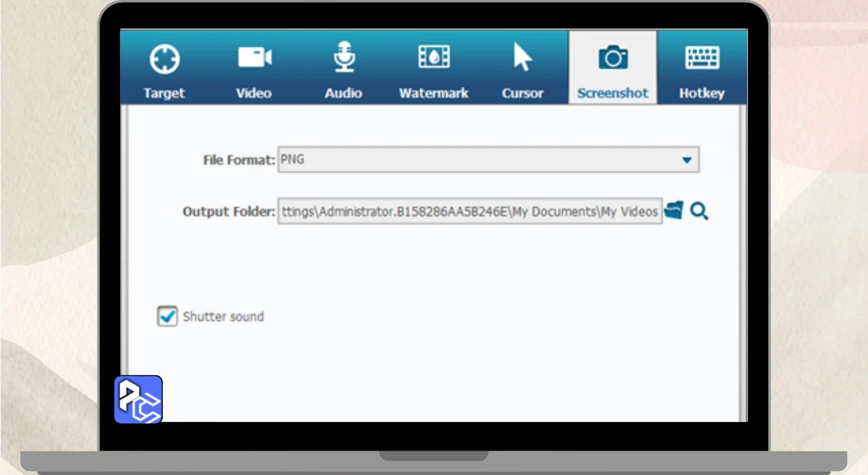
Task: Open the Audio settings tab
Action: tap(343, 68)
